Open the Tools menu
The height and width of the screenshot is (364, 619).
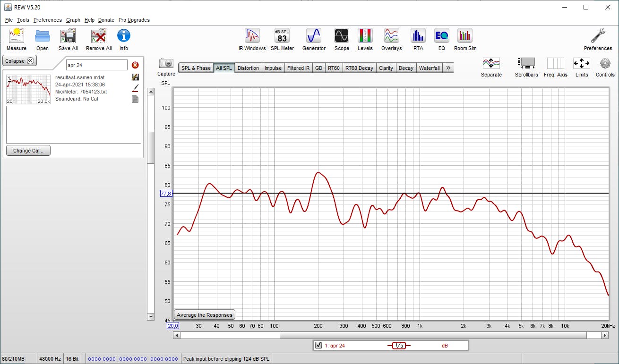coord(23,20)
